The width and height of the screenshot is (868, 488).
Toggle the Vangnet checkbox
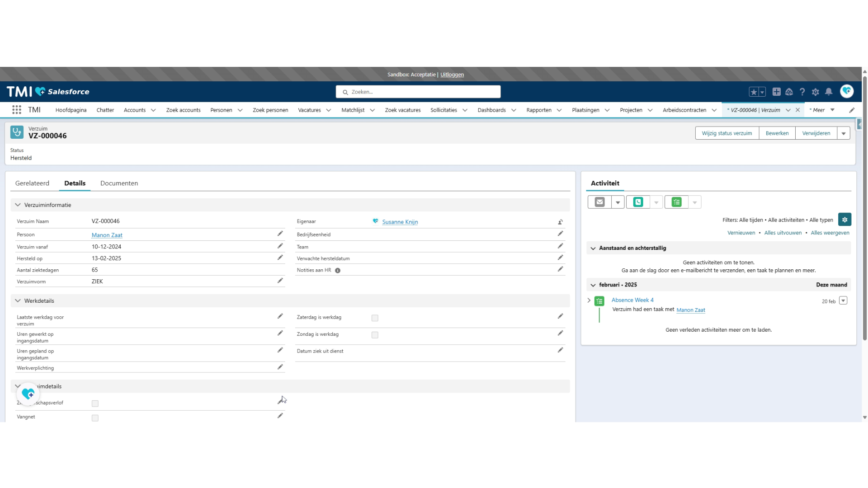pyautogui.click(x=95, y=418)
